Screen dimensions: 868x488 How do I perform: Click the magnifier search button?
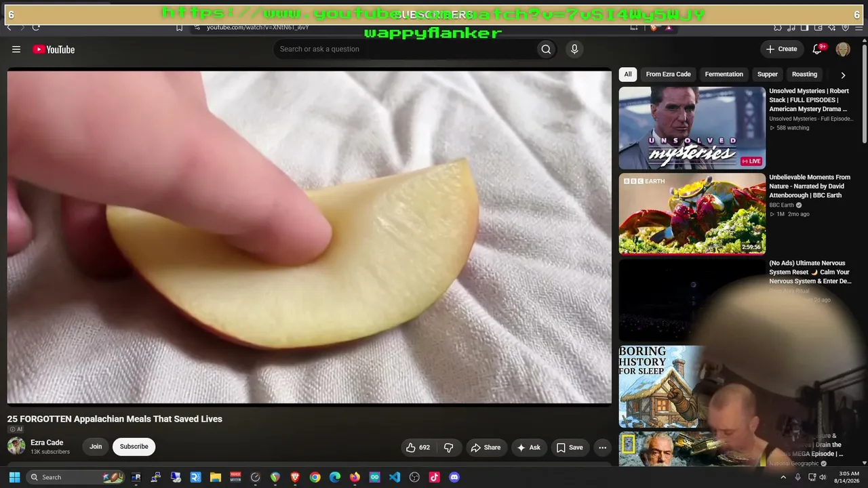[546, 49]
